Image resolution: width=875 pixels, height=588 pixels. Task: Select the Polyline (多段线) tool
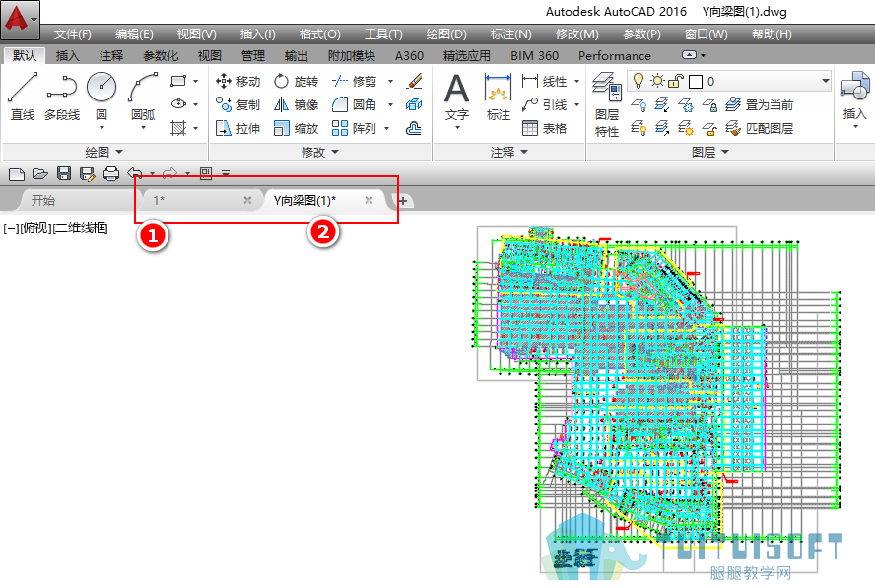tap(62, 97)
